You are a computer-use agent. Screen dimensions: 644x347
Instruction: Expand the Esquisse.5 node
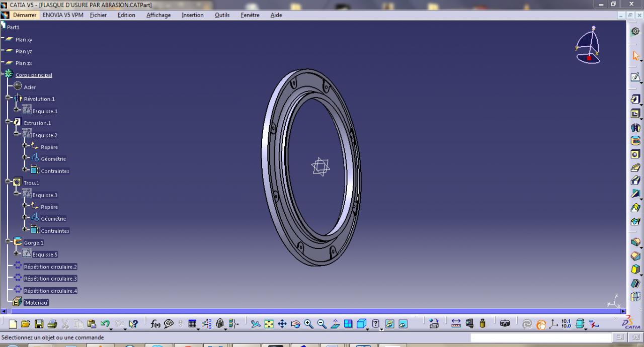click(17, 253)
